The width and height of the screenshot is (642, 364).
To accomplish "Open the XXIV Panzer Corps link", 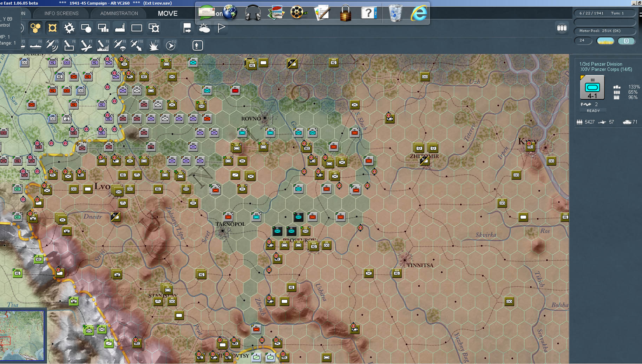I will [606, 69].
